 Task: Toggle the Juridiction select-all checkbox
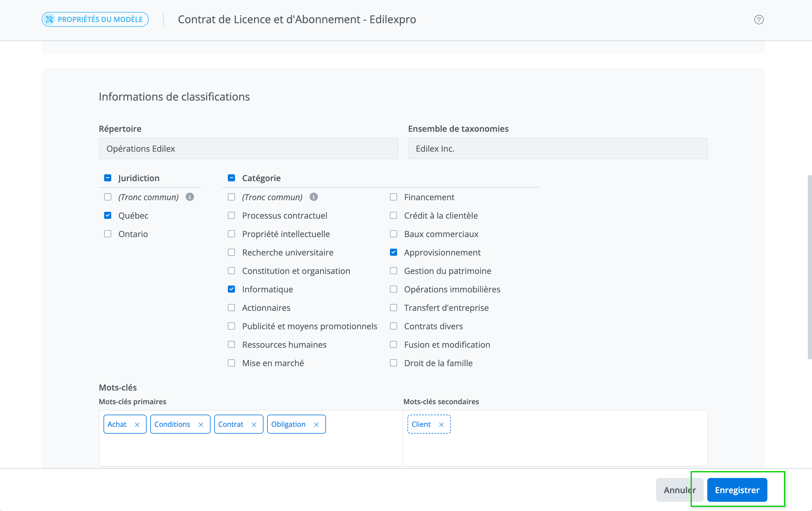[x=108, y=178]
